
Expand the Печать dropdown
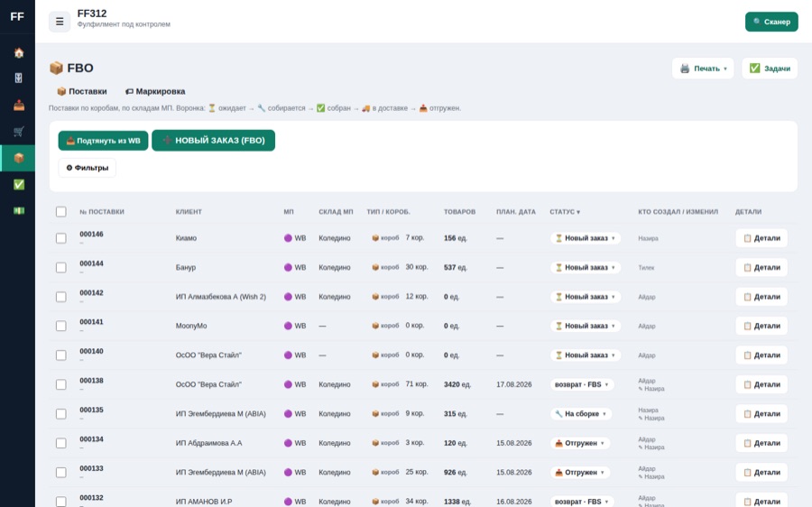(703, 69)
